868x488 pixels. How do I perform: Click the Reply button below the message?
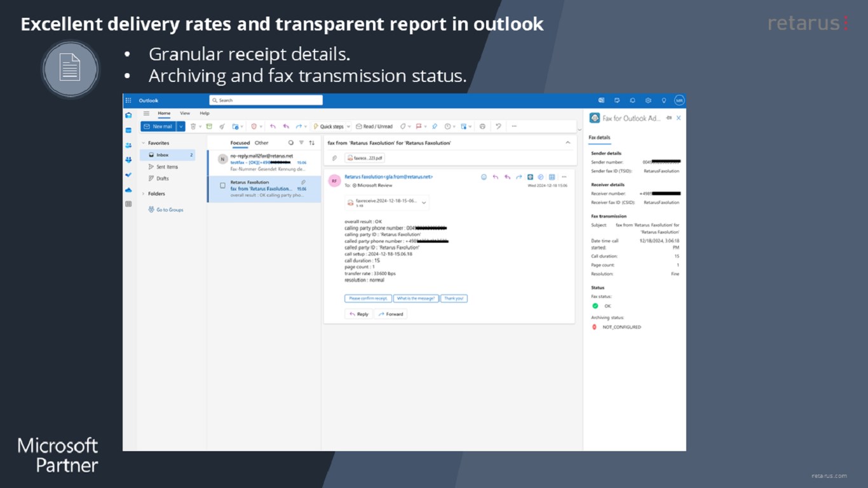(358, 314)
